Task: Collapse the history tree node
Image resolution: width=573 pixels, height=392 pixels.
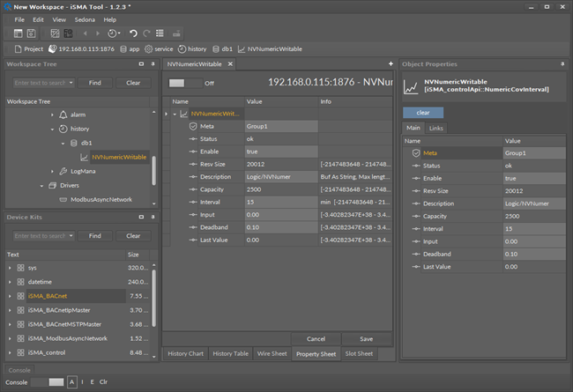Action: (52, 129)
